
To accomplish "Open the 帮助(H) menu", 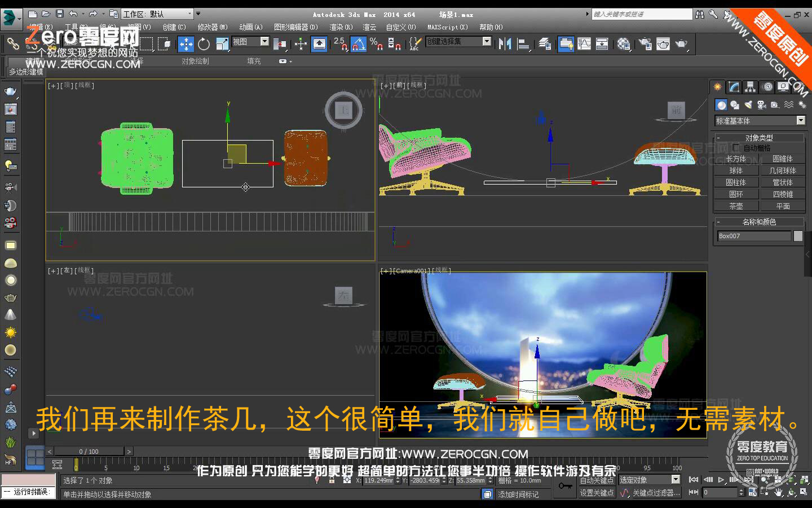I will pos(491,27).
